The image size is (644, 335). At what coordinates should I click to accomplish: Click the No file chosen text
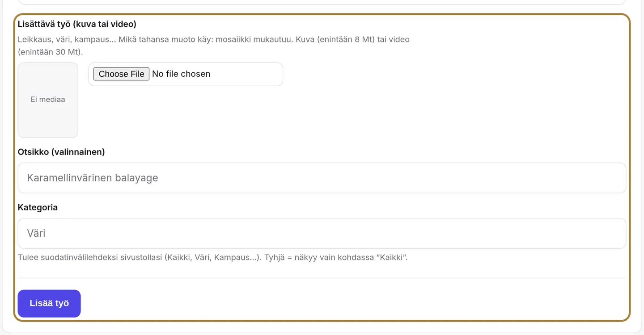[181, 74]
